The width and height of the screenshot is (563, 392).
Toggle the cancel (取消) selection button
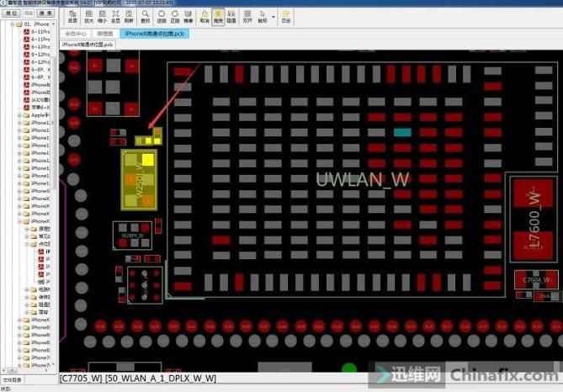(204, 15)
